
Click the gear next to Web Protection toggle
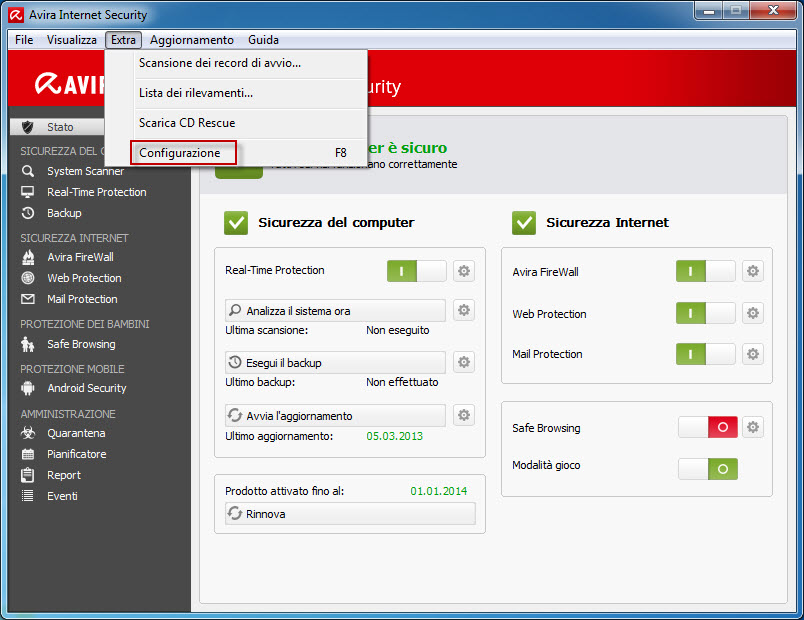pos(753,313)
